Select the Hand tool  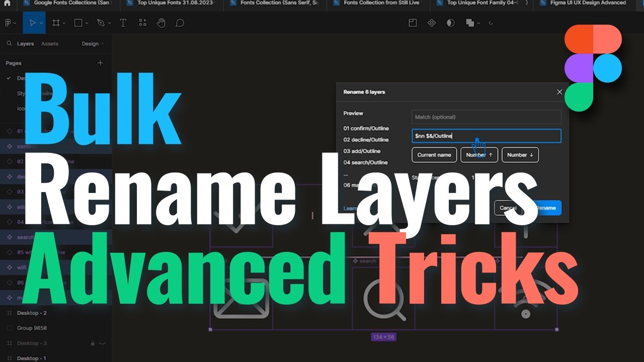pyautogui.click(x=161, y=23)
